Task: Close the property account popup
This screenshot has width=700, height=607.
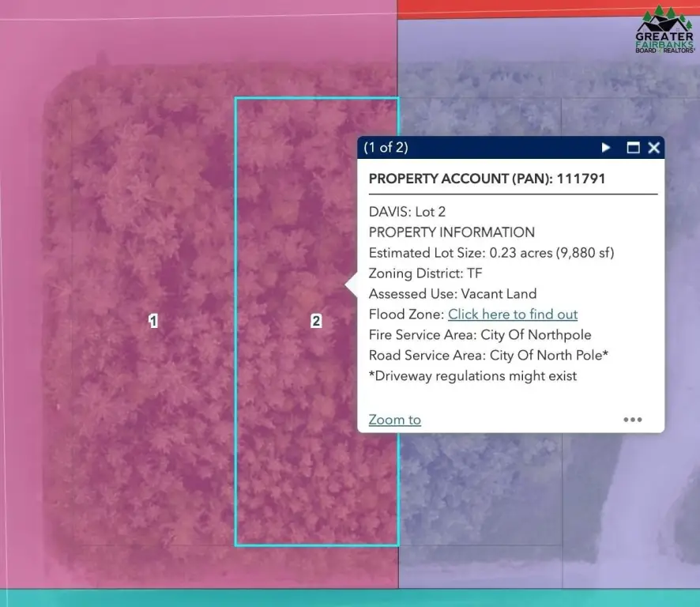Action: pos(653,148)
